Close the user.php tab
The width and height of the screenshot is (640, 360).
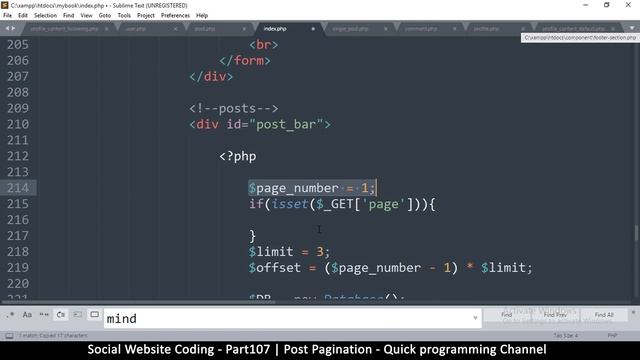(x=176, y=29)
